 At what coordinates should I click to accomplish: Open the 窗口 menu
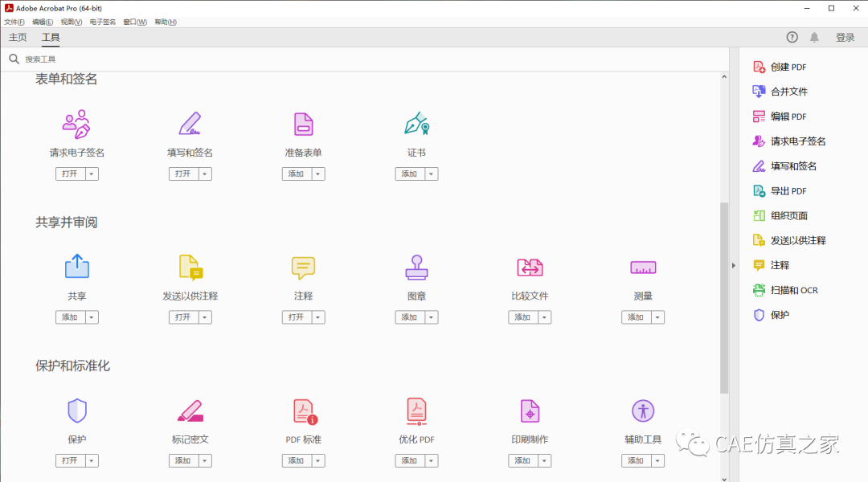[x=135, y=22]
